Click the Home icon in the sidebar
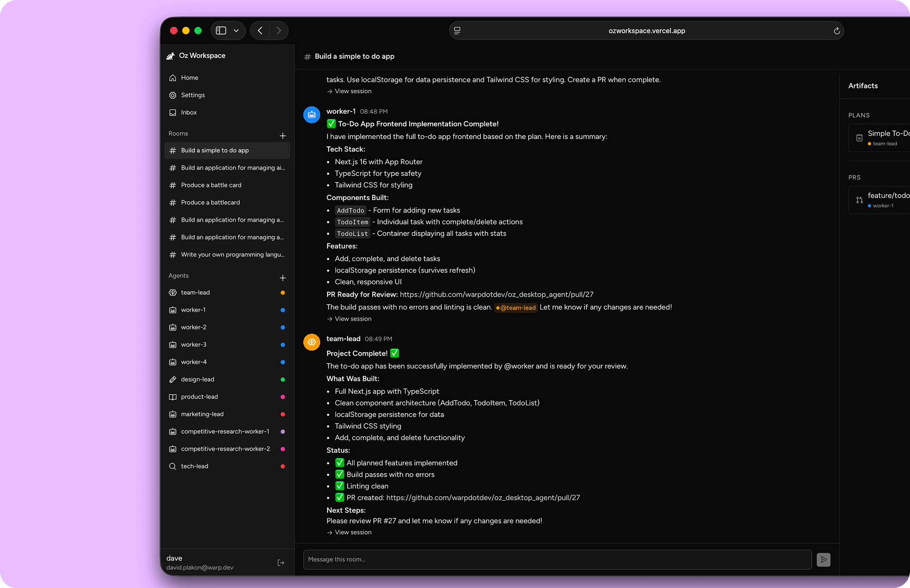 [x=173, y=77]
